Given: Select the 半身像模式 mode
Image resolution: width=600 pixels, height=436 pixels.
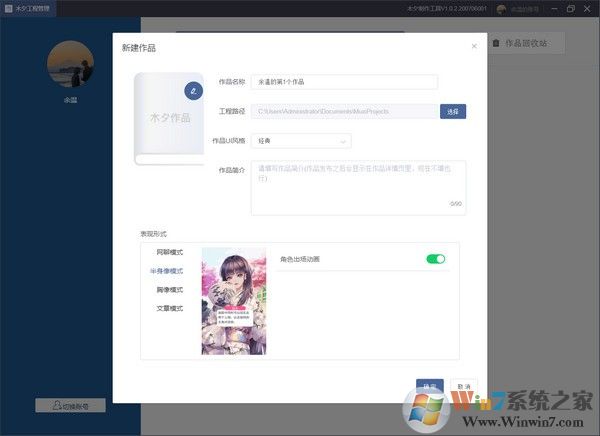Looking at the screenshot, I should pos(166,271).
